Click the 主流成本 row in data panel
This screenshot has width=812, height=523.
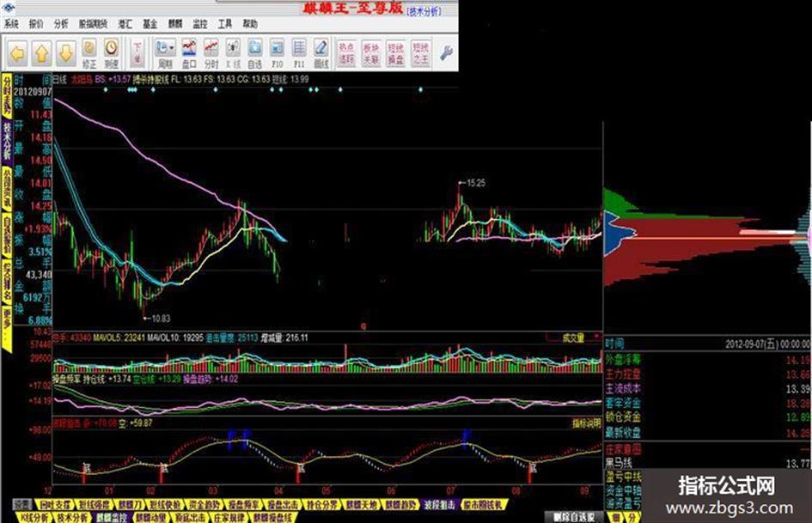[708, 388]
